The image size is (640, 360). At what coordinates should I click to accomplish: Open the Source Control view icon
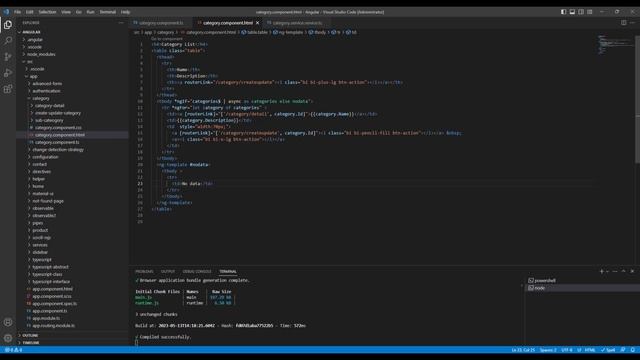8,57
